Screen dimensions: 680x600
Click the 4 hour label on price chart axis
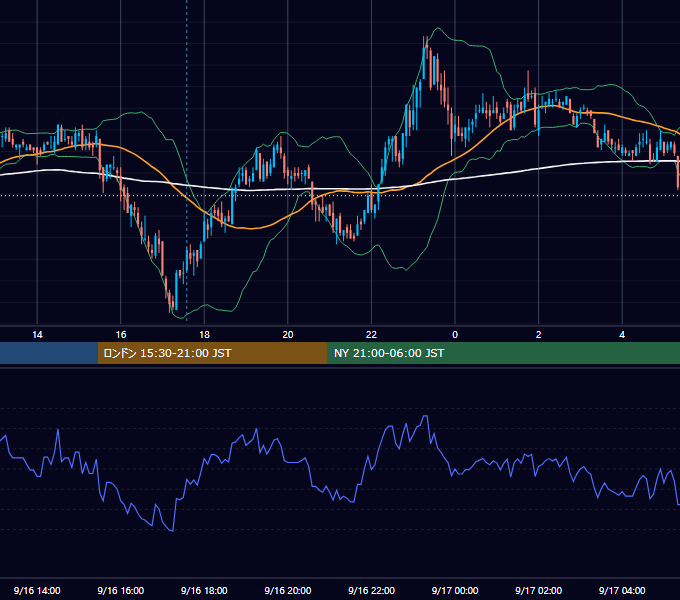click(622, 335)
